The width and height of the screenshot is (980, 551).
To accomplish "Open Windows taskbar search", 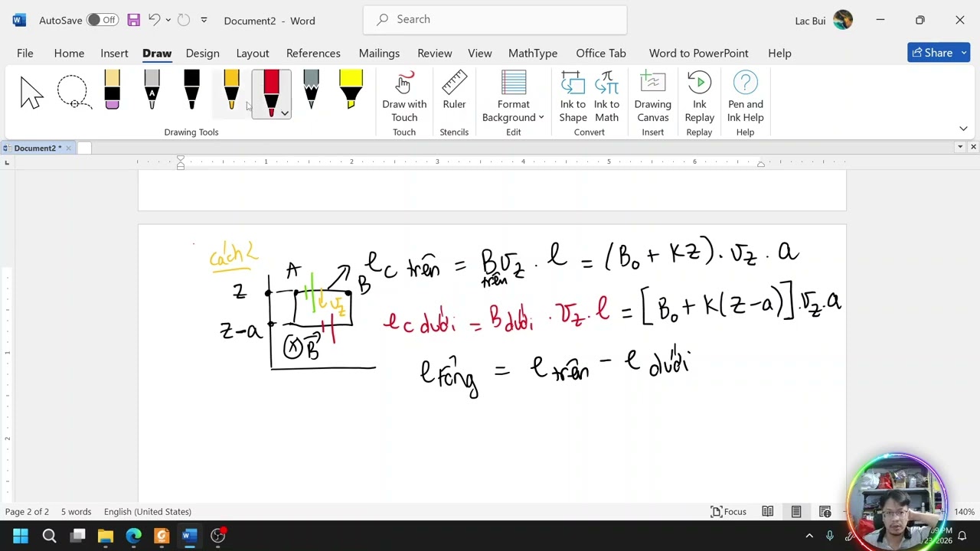I will tap(49, 536).
